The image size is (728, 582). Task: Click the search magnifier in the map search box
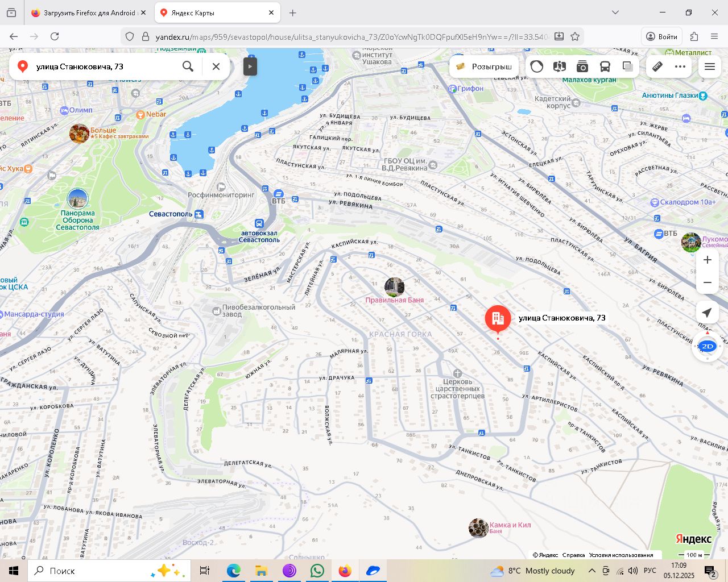pos(188,66)
